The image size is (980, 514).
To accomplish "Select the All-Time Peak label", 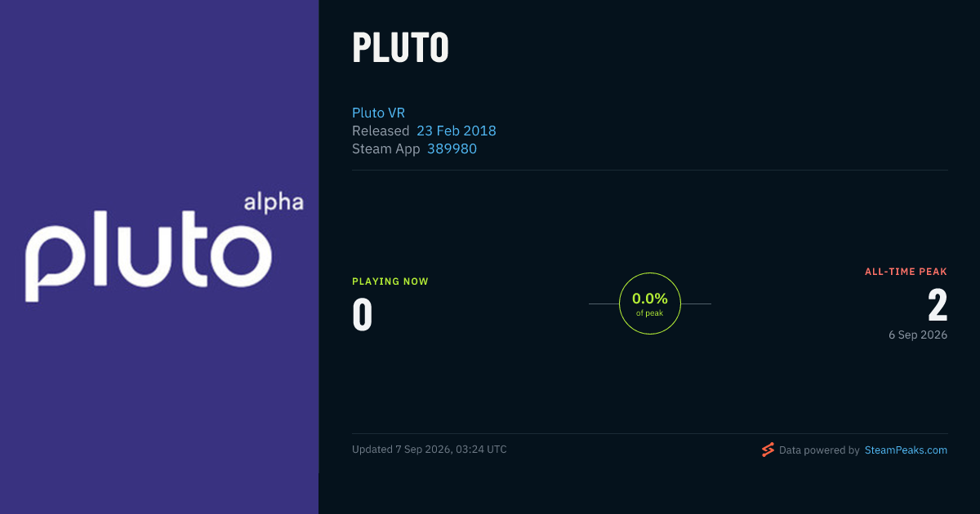I will (906, 272).
